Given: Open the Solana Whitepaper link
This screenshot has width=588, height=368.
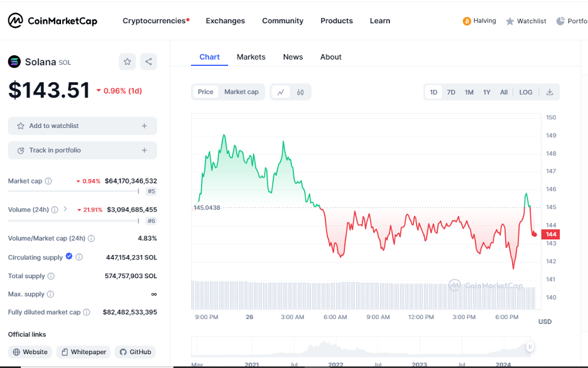Looking at the screenshot, I should pyautogui.click(x=84, y=352).
